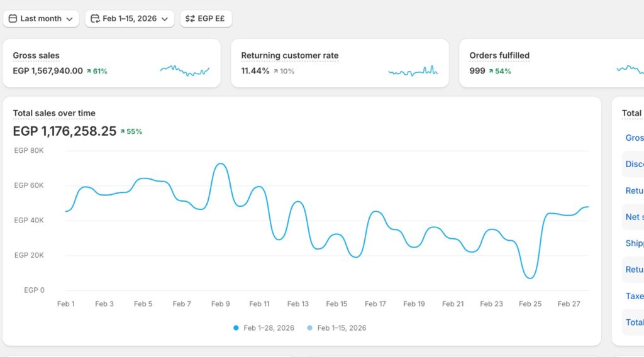Click the 61% increase indicator on Gross sales
Image resolution: width=644 pixels, height=357 pixels.
click(x=97, y=72)
